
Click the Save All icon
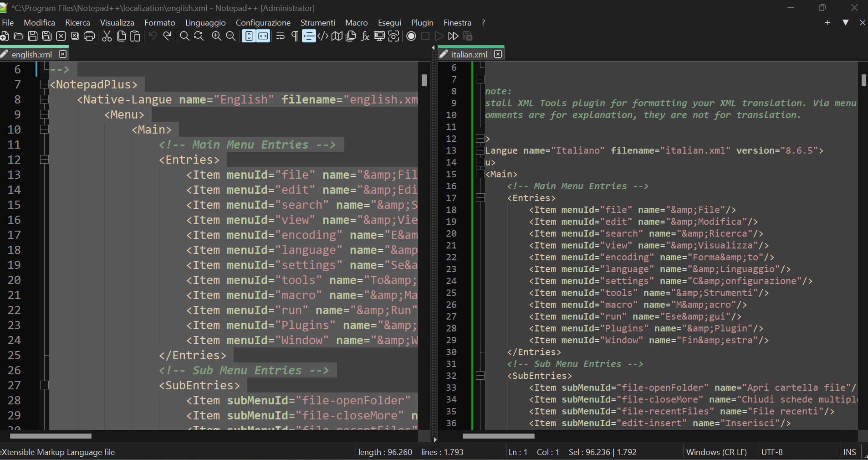47,36
